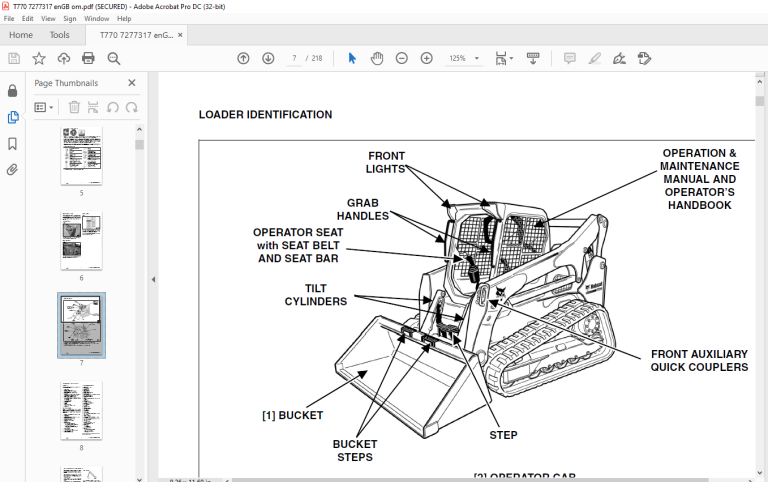The width and height of the screenshot is (768, 482).
Task: Rotate page clockwise
Action: click(131, 107)
